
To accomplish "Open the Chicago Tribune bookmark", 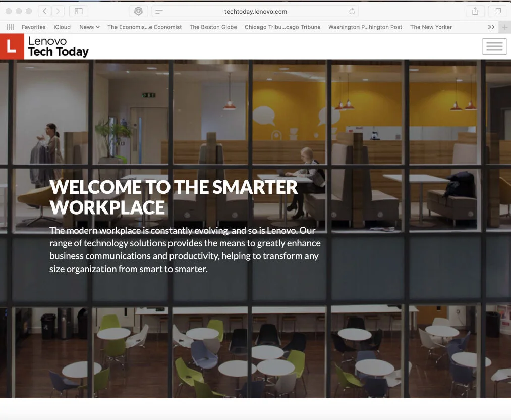I will tap(282, 27).
